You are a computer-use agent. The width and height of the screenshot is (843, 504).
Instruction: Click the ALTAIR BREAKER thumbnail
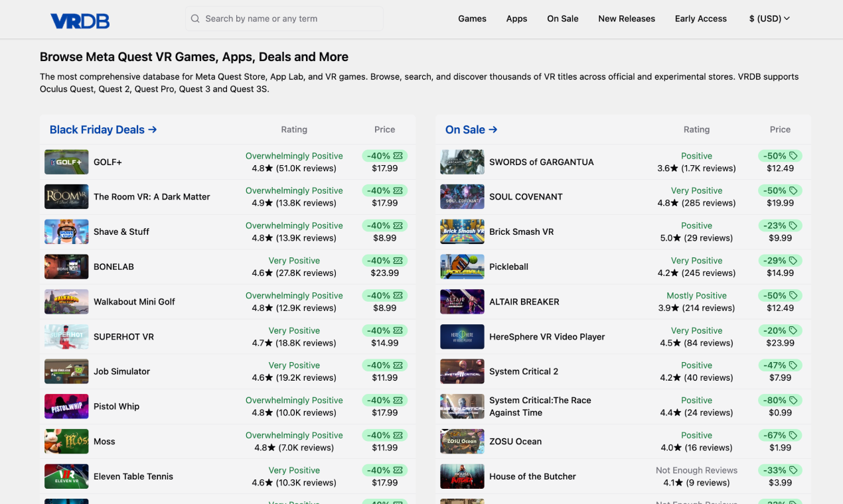point(462,302)
